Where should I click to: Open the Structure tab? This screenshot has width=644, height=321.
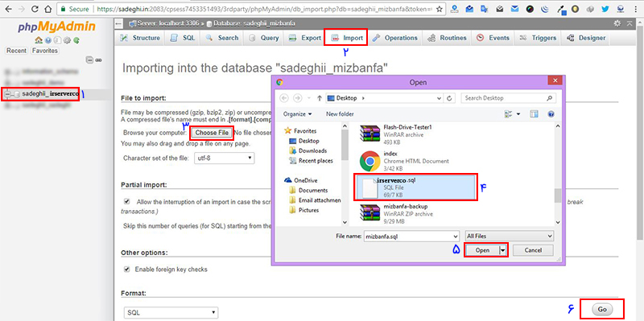pos(140,38)
